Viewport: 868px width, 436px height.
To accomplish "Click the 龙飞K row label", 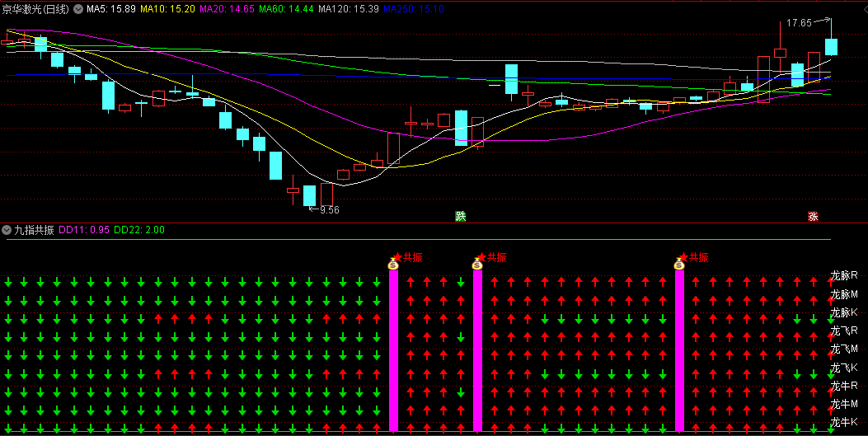I will (x=844, y=368).
